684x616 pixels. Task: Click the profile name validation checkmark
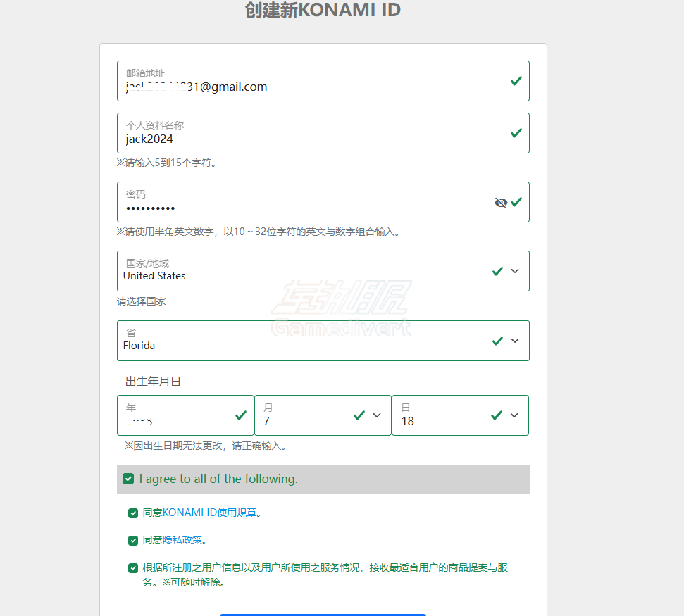click(516, 133)
